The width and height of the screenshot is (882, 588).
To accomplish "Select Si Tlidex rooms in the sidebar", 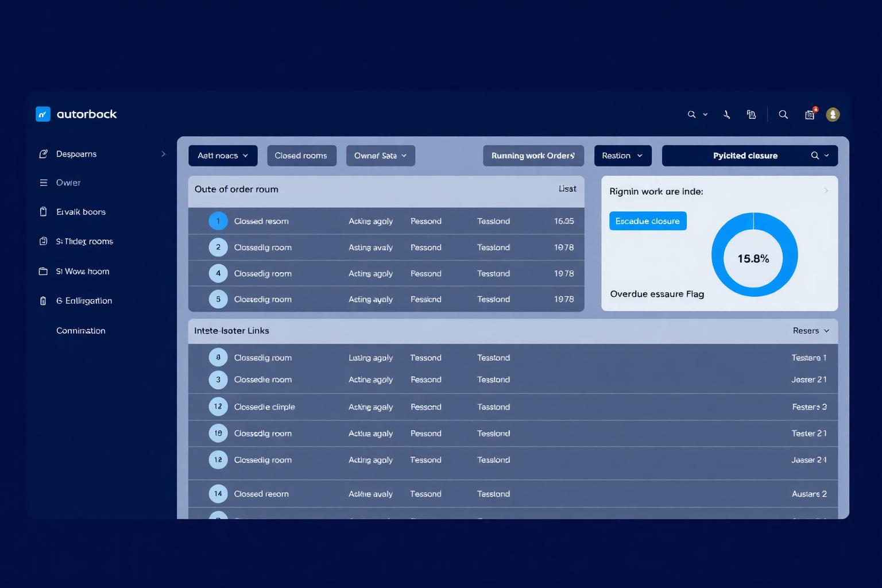I will click(x=84, y=241).
